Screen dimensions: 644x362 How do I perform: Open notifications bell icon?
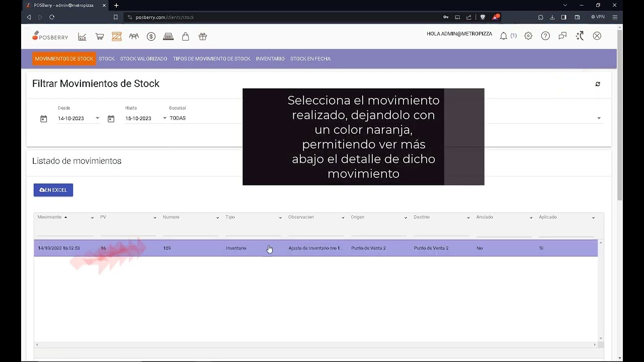click(x=504, y=36)
